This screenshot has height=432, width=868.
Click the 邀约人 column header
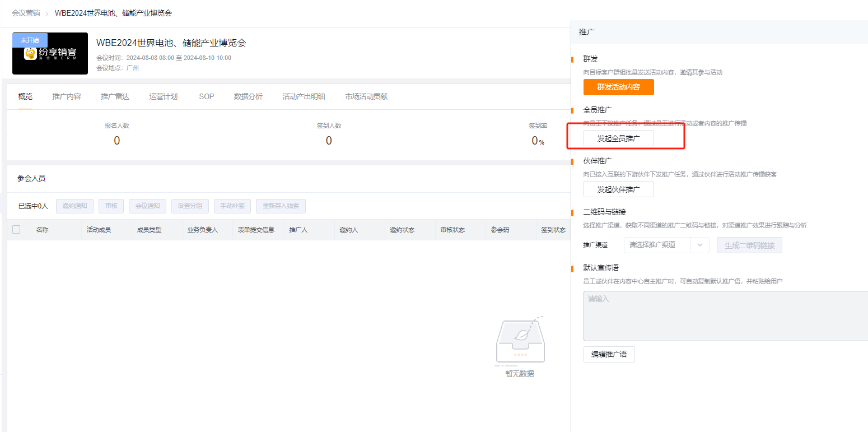point(348,230)
